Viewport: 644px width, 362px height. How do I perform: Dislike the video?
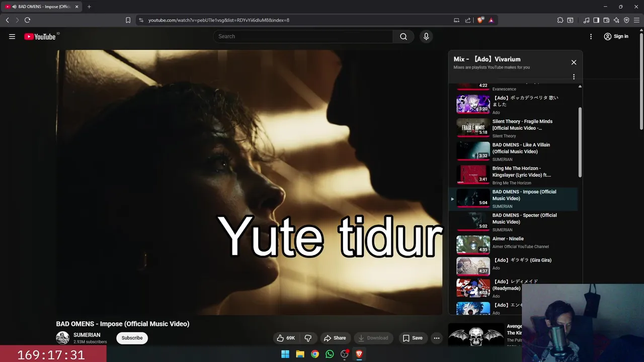click(x=308, y=338)
